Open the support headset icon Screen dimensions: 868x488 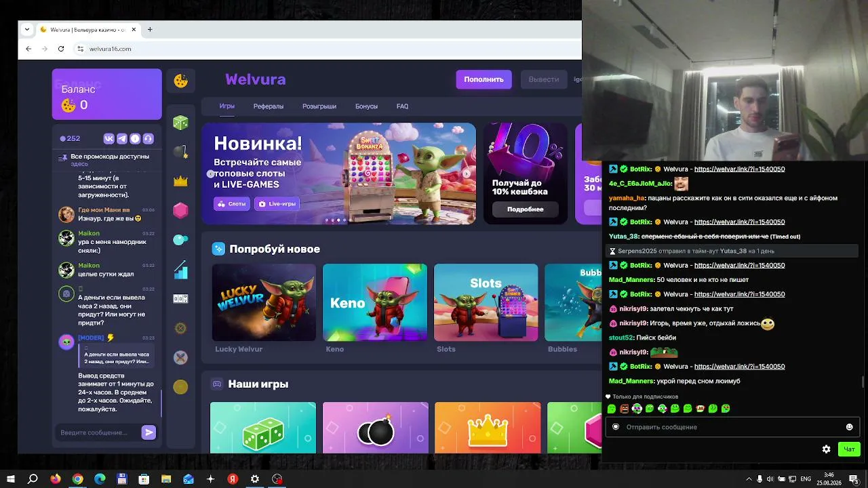point(148,138)
